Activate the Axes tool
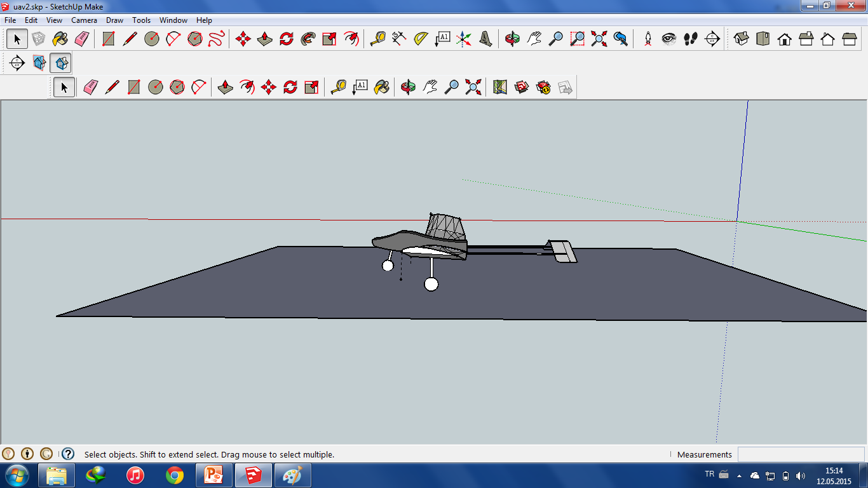The width and height of the screenshot is (868, 488). pyautogui.click(x=464, y=39)
